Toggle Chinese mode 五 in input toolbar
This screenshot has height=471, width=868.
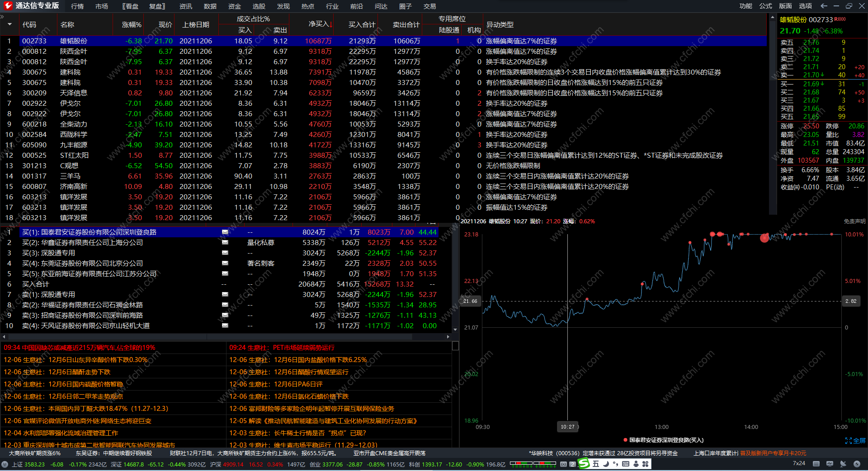coord(596,464)
